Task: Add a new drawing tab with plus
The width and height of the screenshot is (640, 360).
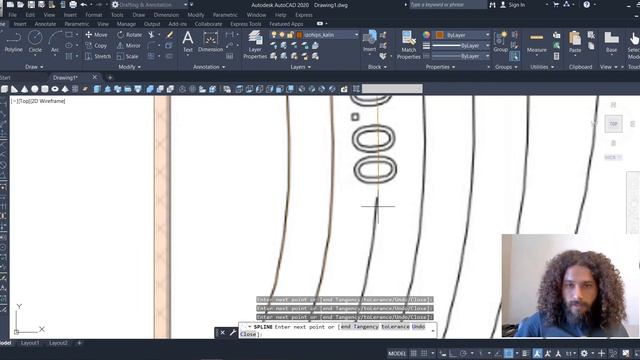Action: tap(110, 77)
